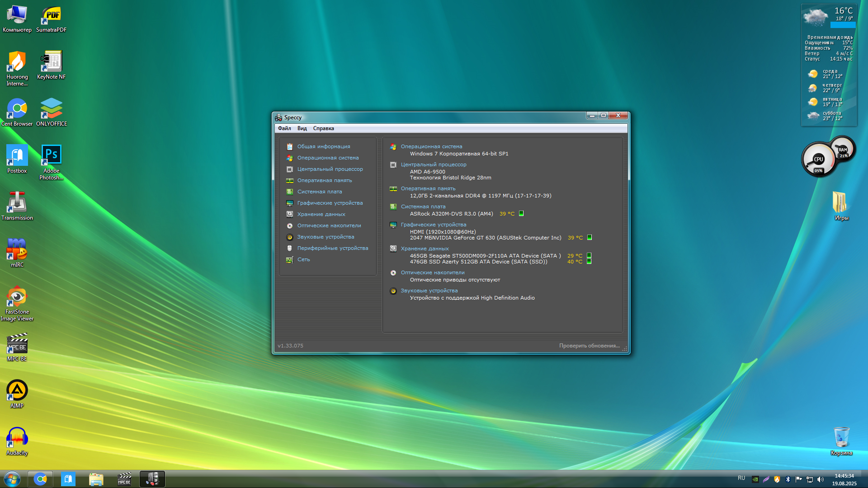Open Cent Browser from the taskbar
This screenshot has width=868, height=488.
click(x=40, y=479)
